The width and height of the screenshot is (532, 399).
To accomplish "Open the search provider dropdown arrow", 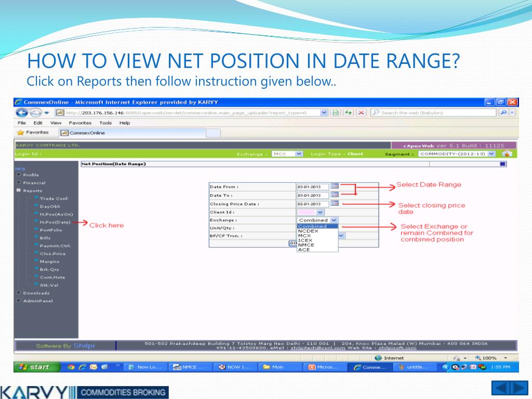I will [x=512, y=113].
